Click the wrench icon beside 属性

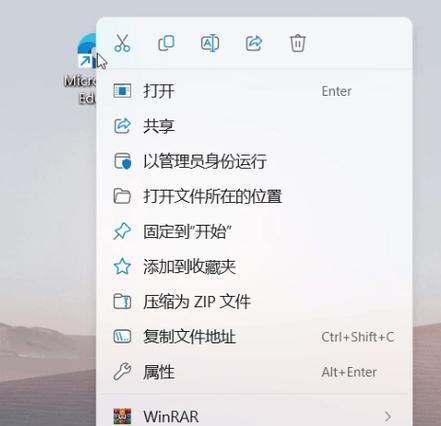point(122,372)
